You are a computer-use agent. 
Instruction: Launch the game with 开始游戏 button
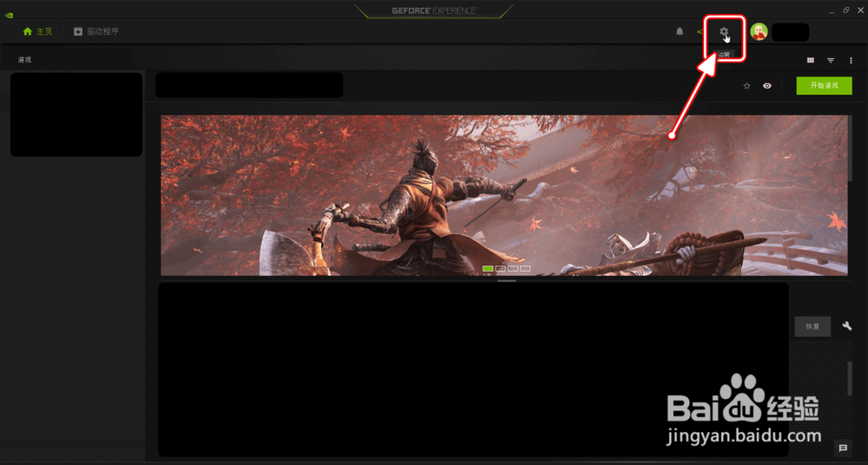tap(825, 86)
